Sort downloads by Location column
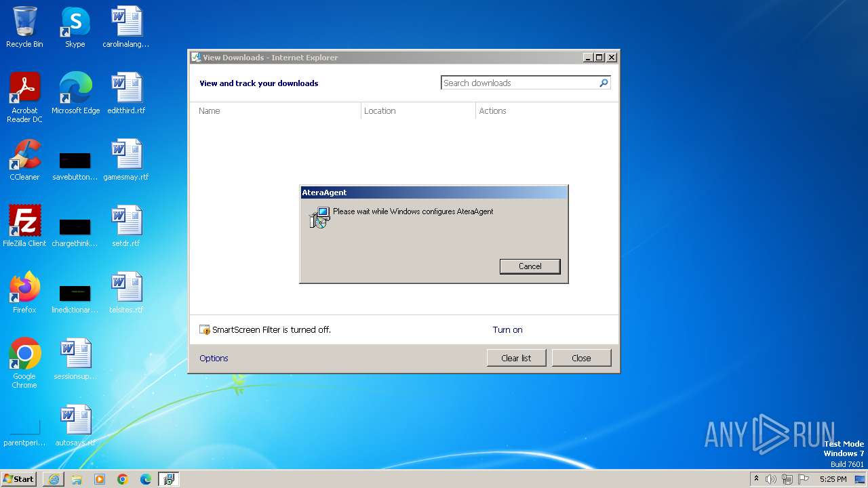 click(418, 110)
